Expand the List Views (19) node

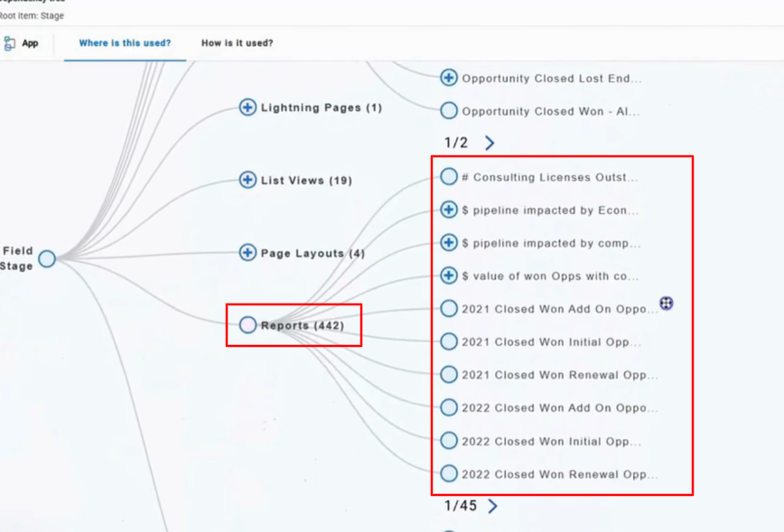tap(247, 180)
